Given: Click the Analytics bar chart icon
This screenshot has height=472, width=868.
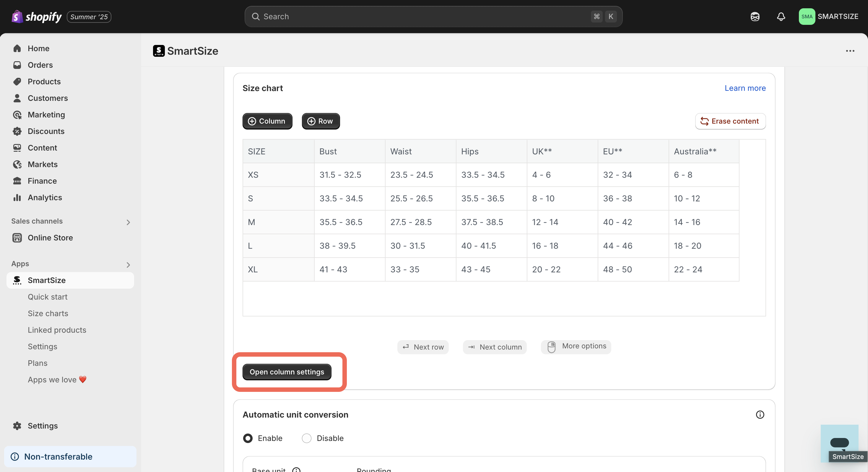Looking at the screenshot, I should (x=17, y=197).
